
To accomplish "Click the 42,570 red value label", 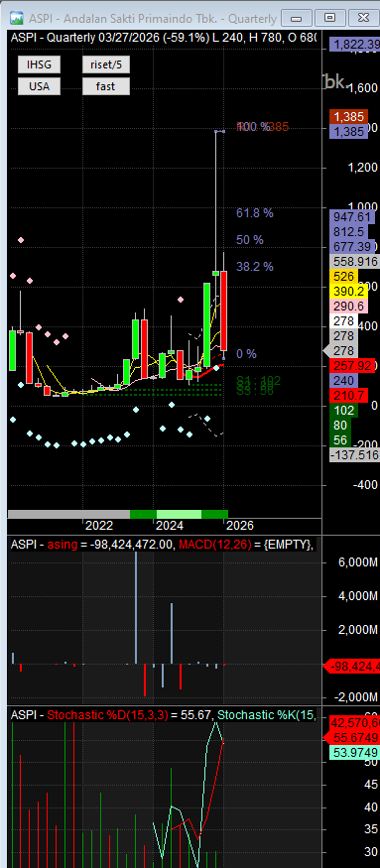I will coord(354,723).
